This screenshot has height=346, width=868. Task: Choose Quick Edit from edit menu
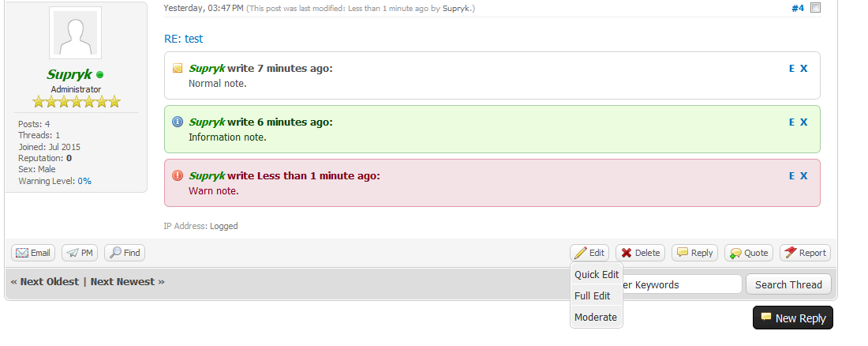tap(597, 275)
